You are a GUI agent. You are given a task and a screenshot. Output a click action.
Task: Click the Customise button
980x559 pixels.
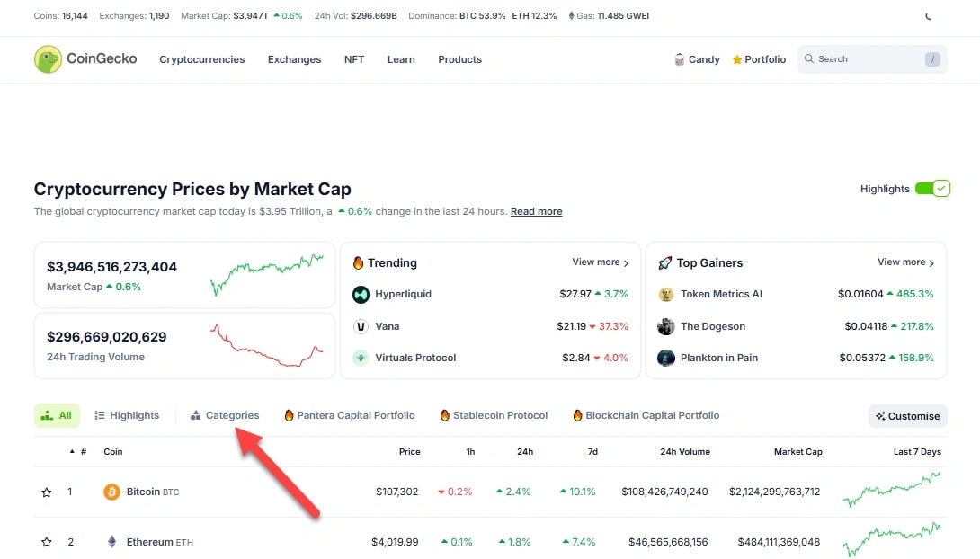click(x=907, y=416)
